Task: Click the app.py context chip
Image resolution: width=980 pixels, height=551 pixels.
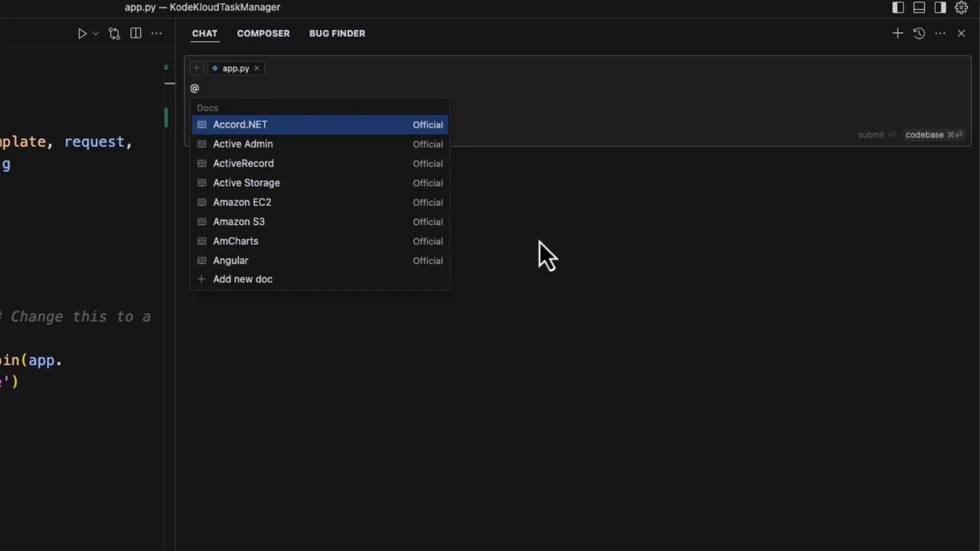Action: (x=235, y=69)
